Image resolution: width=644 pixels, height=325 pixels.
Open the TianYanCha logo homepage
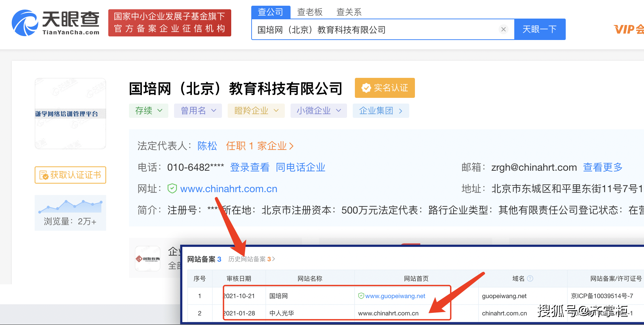tap(56, 22)
